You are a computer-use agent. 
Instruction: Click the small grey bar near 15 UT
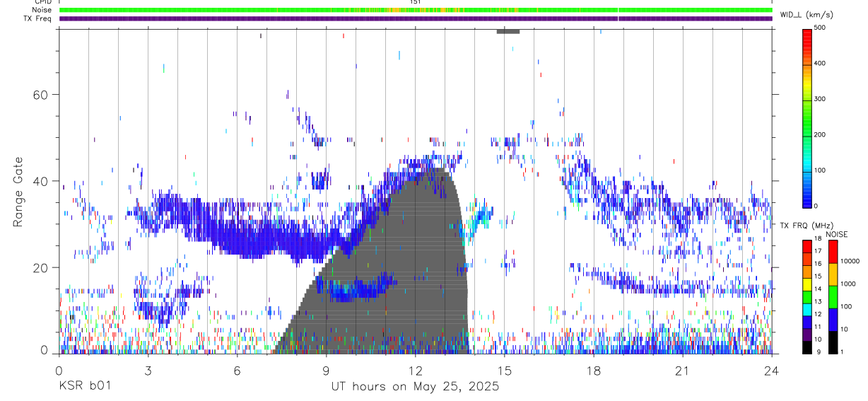(508, 31)
